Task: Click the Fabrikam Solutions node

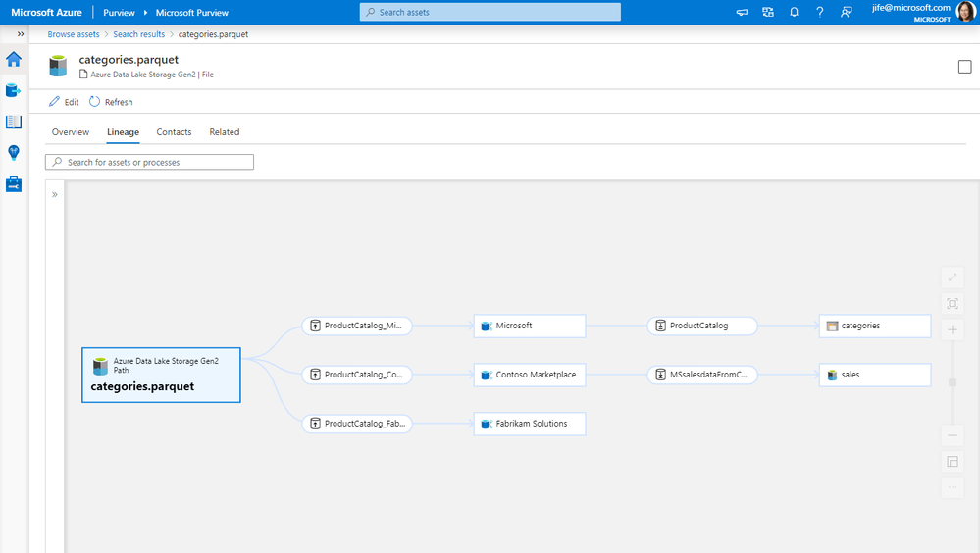Action: click(530, 424)
